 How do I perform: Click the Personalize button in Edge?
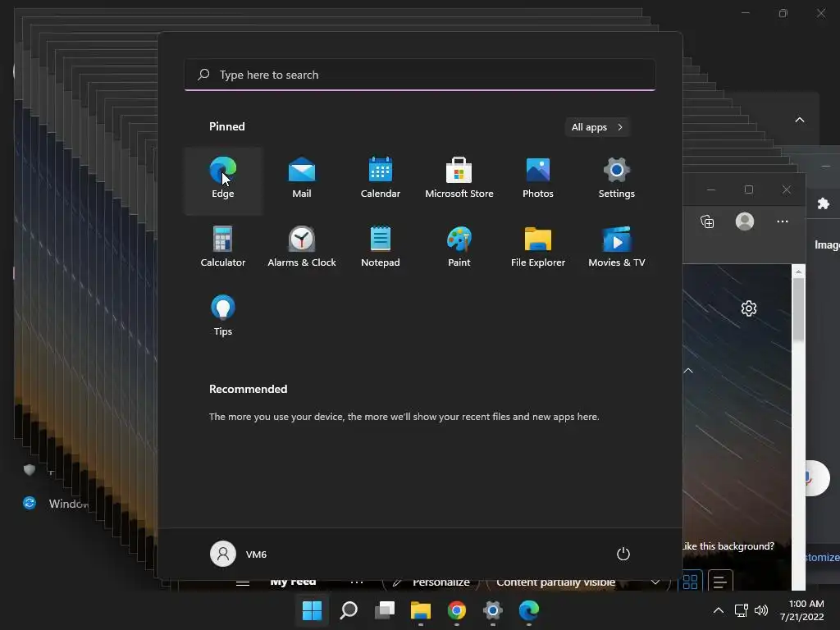tap(431, 582)
